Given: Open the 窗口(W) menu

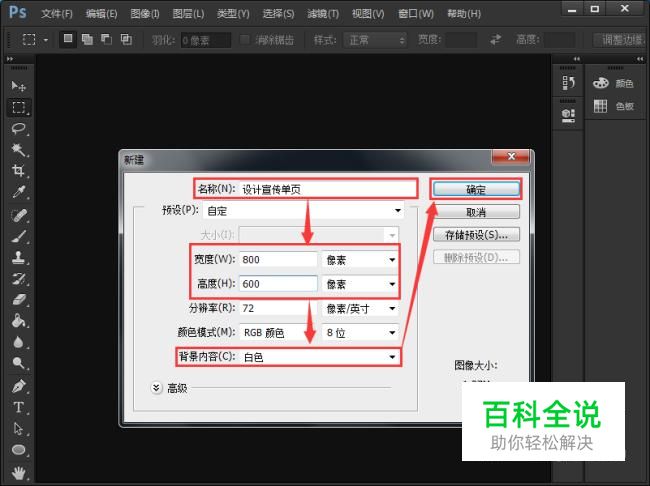Looking at the screenshot, I should click(416, 14).
